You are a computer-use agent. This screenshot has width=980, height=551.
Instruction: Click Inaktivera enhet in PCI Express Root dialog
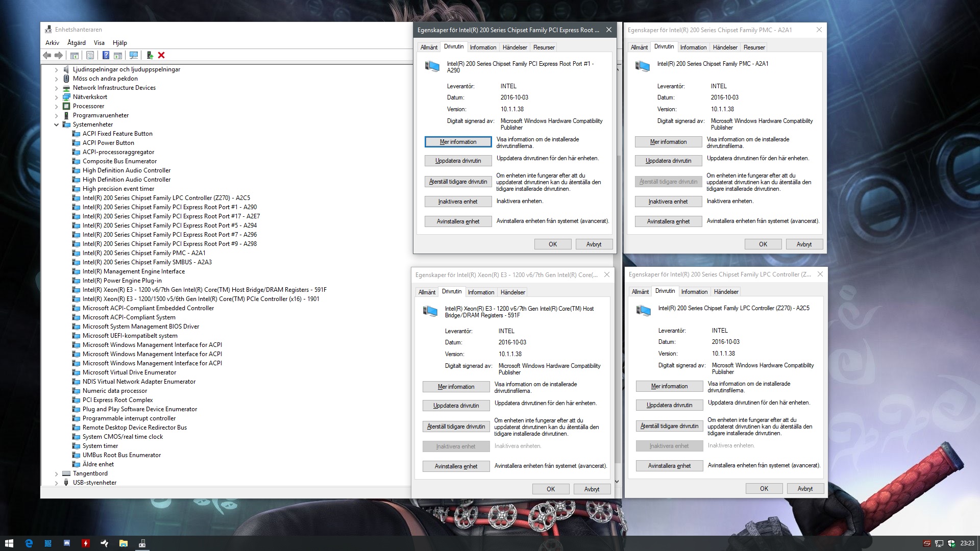458,202
